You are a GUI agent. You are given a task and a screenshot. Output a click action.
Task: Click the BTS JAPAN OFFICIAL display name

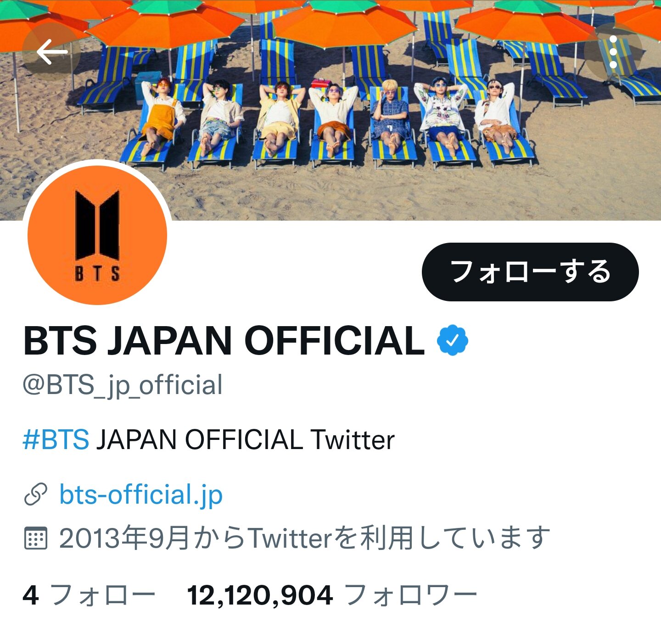[x=224, y=341]
